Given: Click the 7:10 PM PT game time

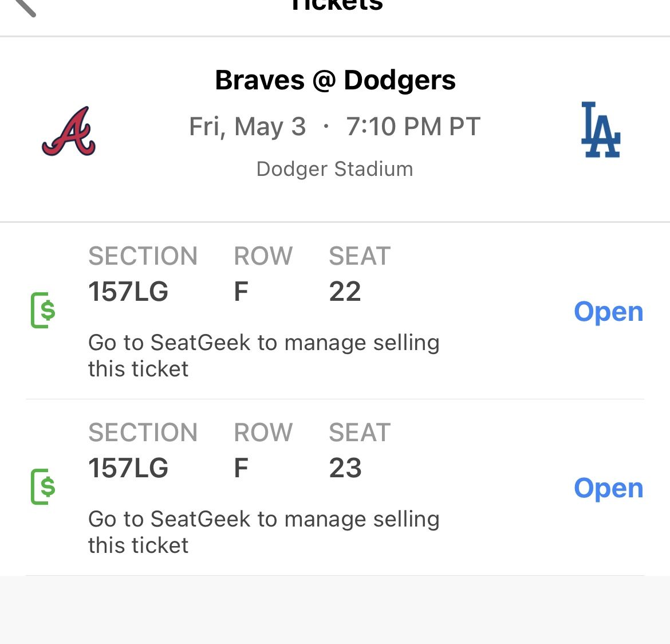Looking at the screenshot, I should [x=413, y=127].
